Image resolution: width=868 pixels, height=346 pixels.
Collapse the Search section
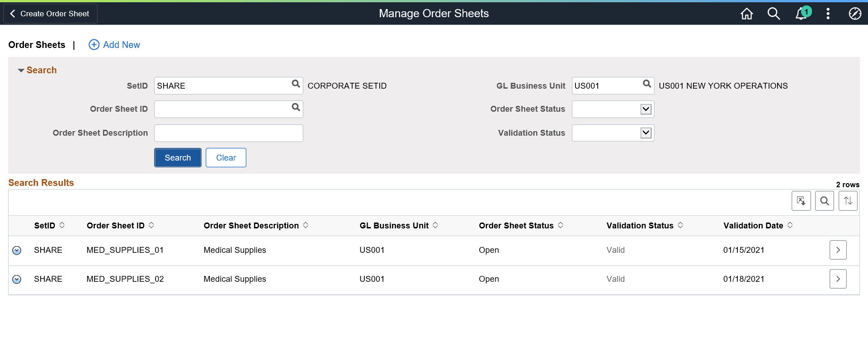coord(21,70)
